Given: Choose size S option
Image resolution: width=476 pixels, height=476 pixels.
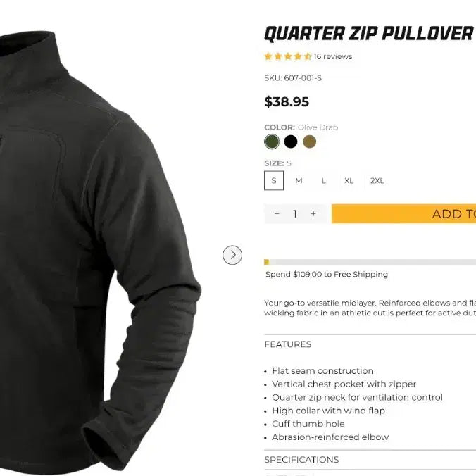Looking at the screenshot, I should 274,181.
